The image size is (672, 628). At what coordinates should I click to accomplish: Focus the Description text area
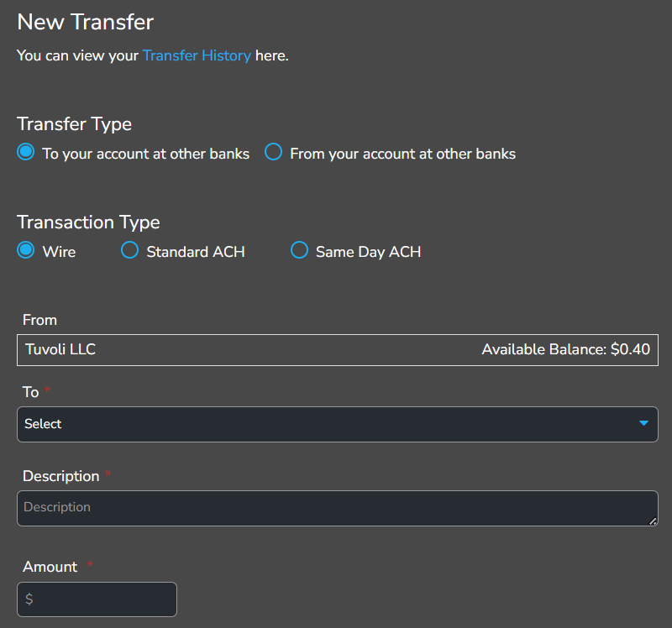[x=336, y=508]
